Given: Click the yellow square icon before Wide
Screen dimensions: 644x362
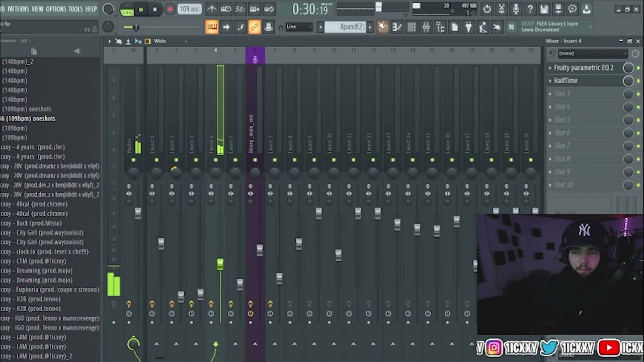Looking at the screenshot, I should [147, 41].
